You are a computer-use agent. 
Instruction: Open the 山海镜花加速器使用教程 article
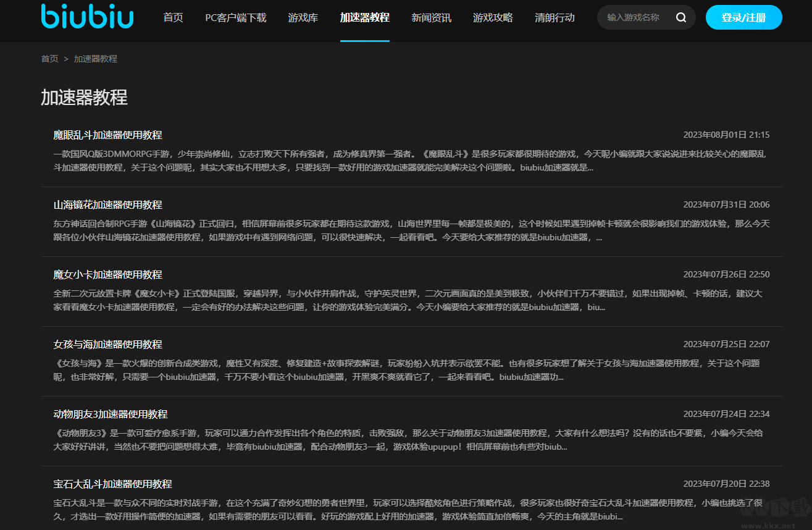point(108,204)
